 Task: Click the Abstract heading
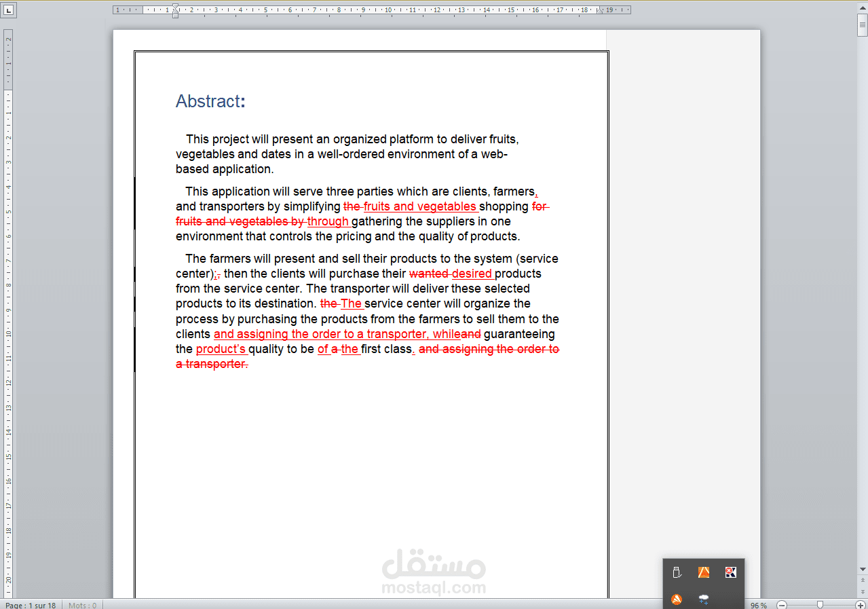(210, 101)
